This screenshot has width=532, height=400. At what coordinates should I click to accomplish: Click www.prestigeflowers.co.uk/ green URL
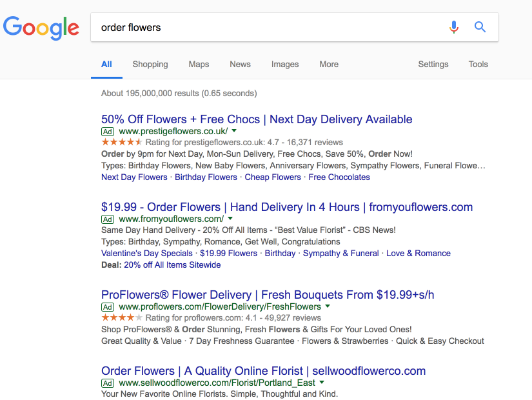pyautogui.click(x=173, y=131)
